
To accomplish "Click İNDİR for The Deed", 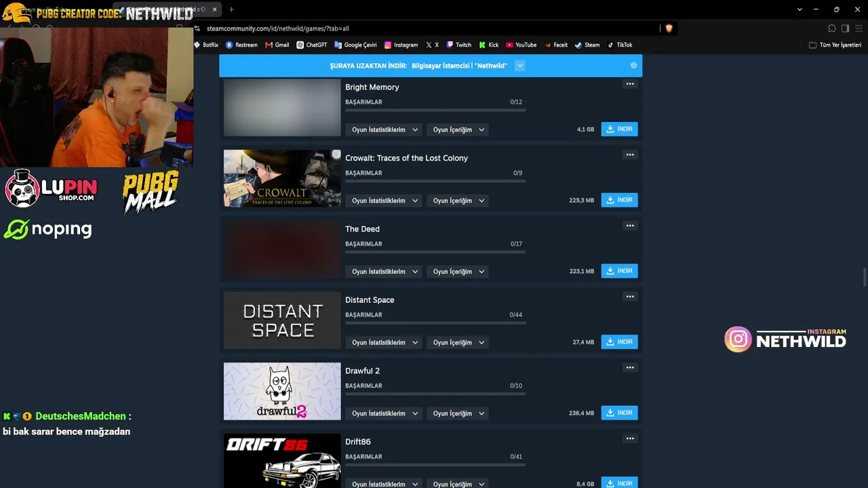I will pyautogui.click(x=619, y=271).
